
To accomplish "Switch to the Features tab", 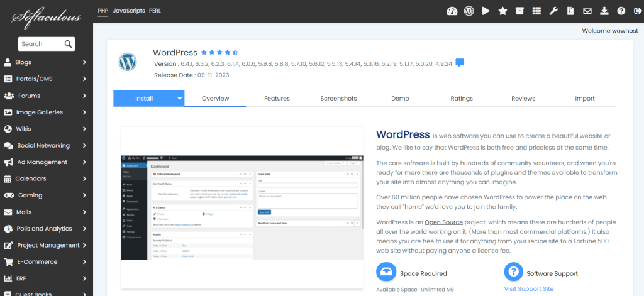I will (277, 99).
